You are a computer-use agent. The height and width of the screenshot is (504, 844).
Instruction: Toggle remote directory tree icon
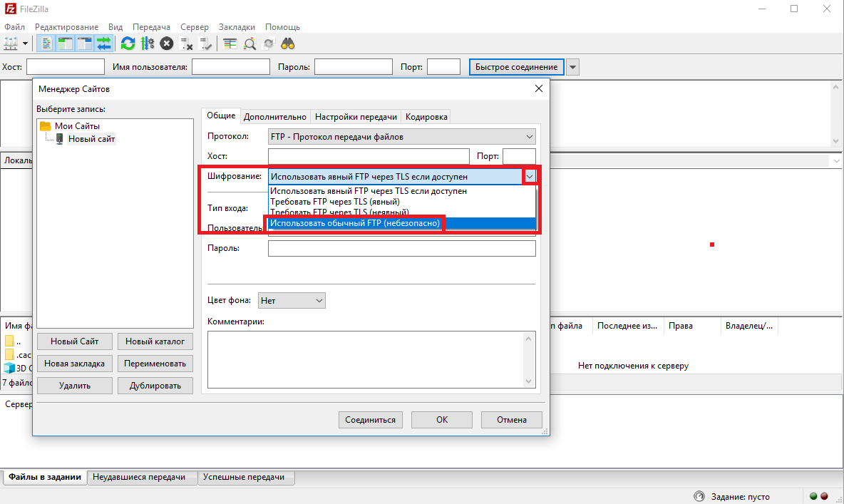point(85,43)
